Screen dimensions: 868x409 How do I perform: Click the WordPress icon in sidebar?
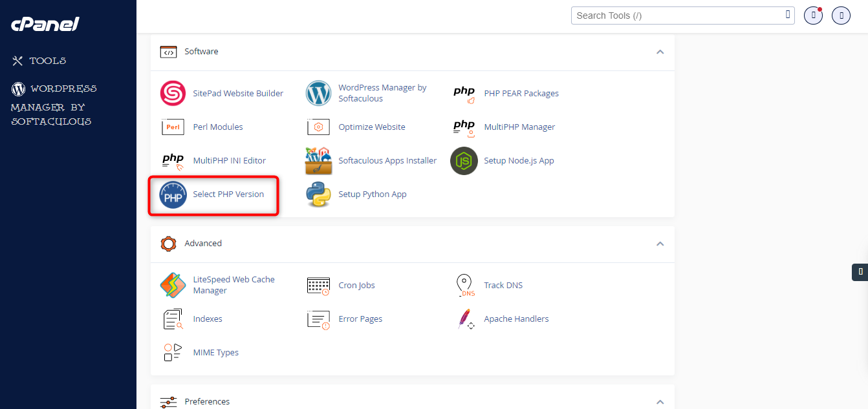click(x=18, y=89)
